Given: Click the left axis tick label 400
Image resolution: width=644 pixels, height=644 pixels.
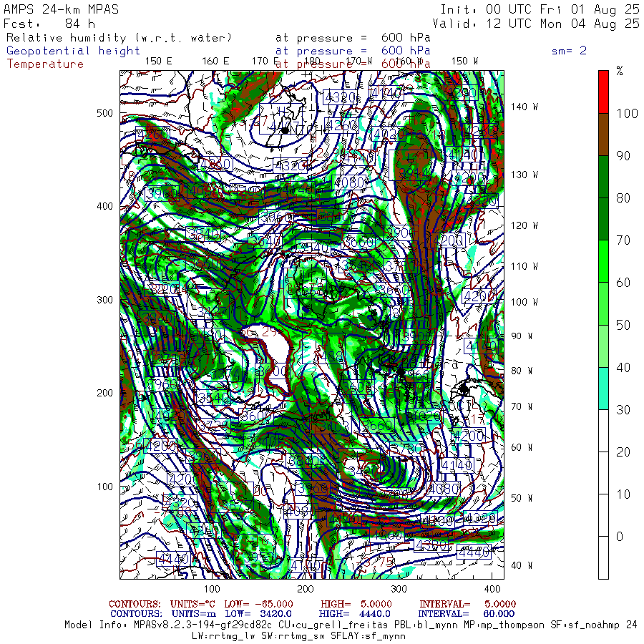Looking at the screenshot, I should point(104,206).
